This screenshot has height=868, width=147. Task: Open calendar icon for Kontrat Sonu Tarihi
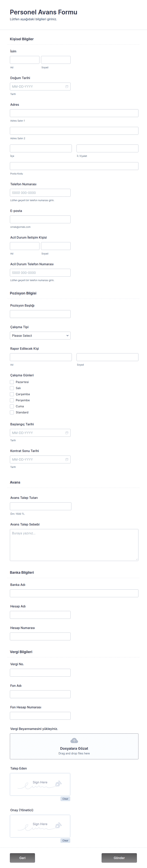[x=67, y=459]
